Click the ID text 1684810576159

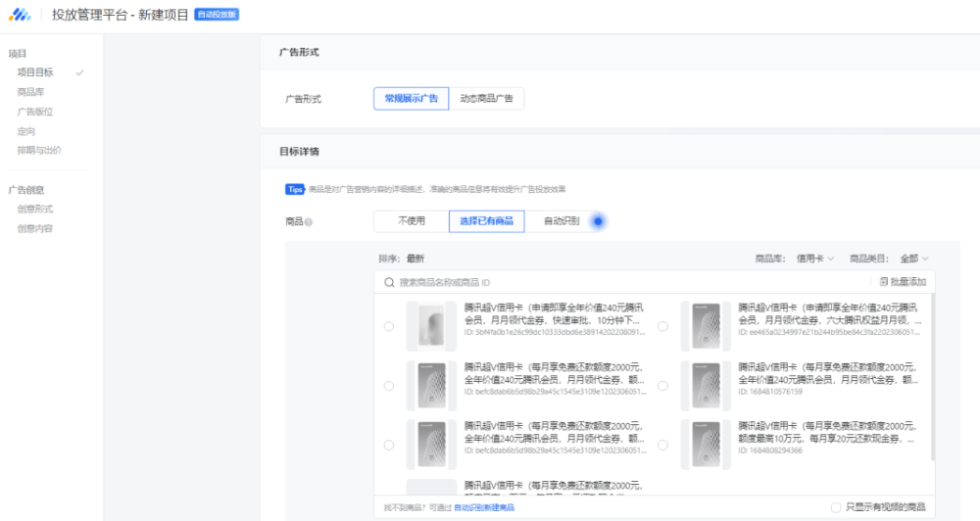click(x=770, y=392)
